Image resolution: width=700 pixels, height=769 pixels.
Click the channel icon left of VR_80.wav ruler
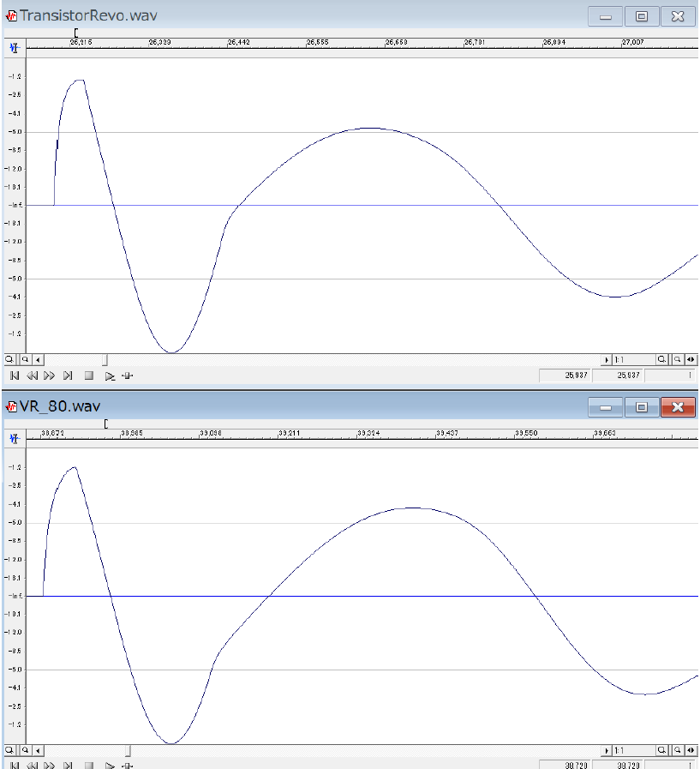coord(13,438)
